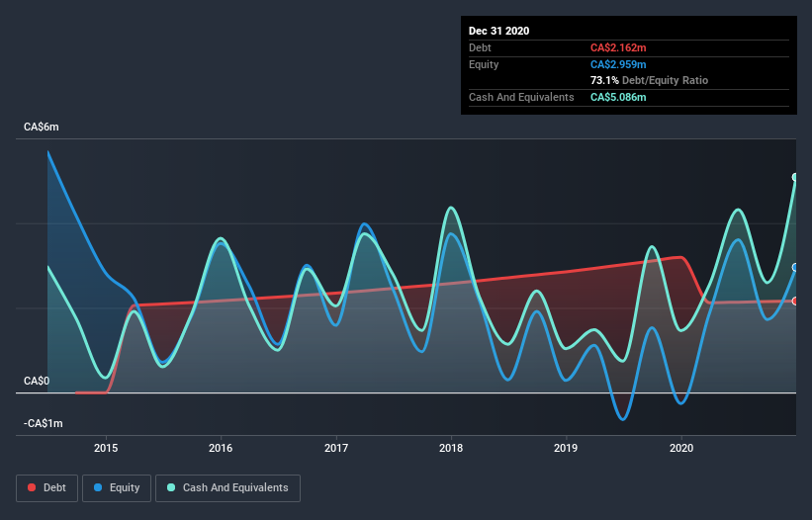The height and width of the screenshot is (520, 812).
Task: Click the 73.1% Debt/Equity Ratio text
Action: tap(650, 80)
